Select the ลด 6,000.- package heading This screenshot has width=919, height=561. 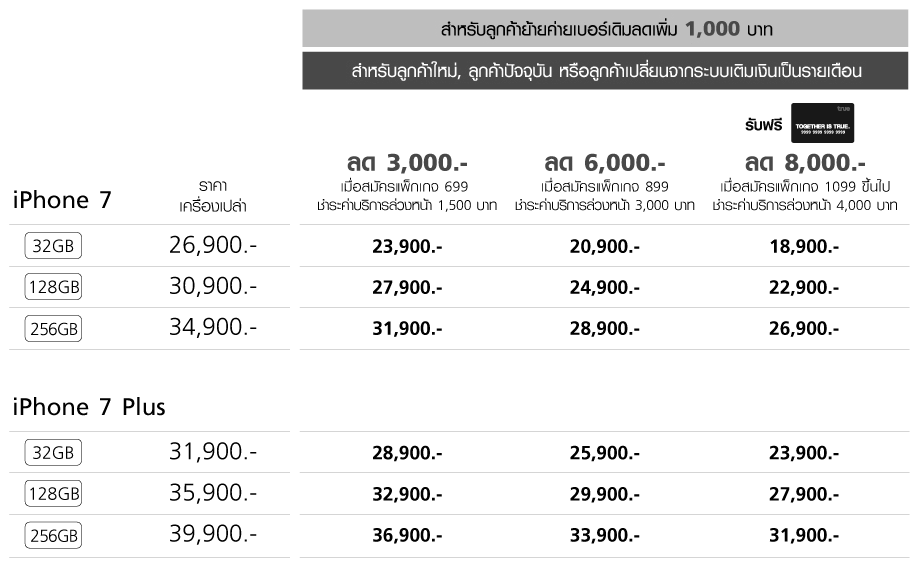tap(605, 163)
